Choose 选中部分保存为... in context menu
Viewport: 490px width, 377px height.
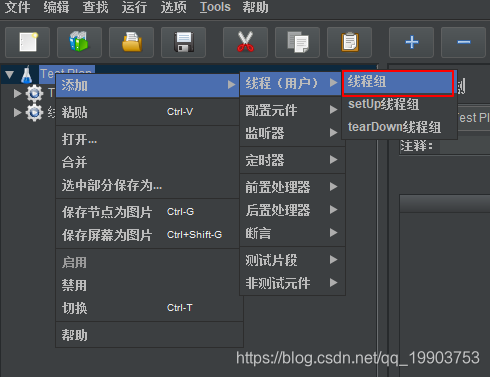pyautogui.click(x=147, y=185)
